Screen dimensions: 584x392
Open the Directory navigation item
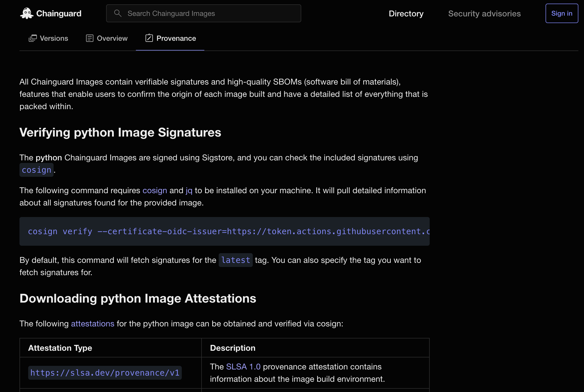coord(406,14)
